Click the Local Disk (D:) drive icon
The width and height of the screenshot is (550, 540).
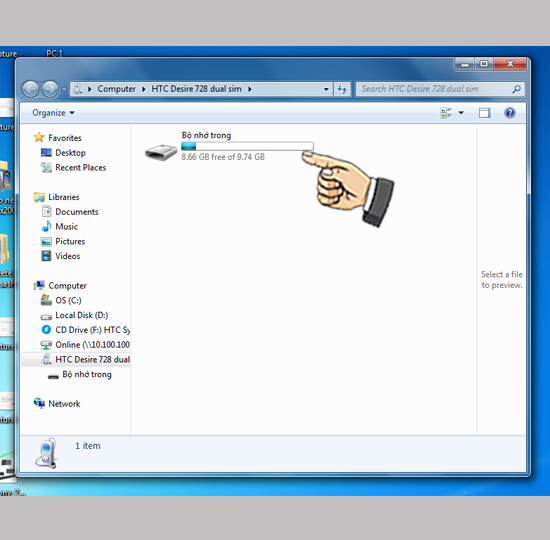[x=46, y=317]
